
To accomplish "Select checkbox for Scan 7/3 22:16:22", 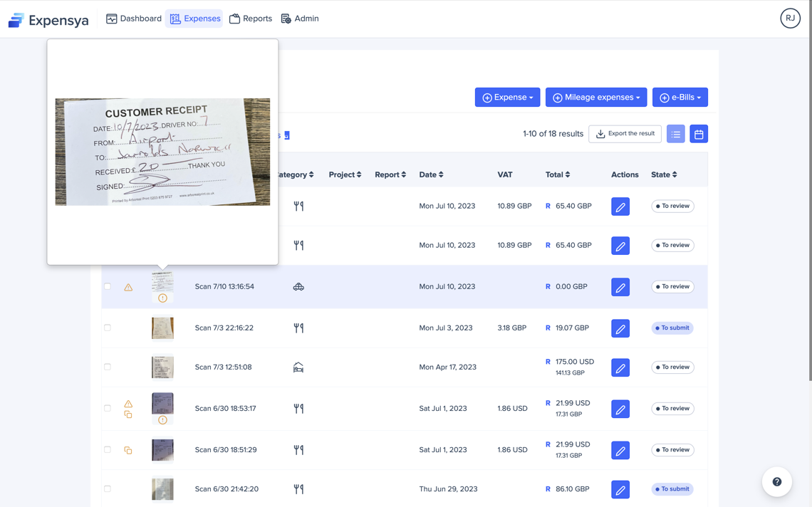I will click(108, 328).
